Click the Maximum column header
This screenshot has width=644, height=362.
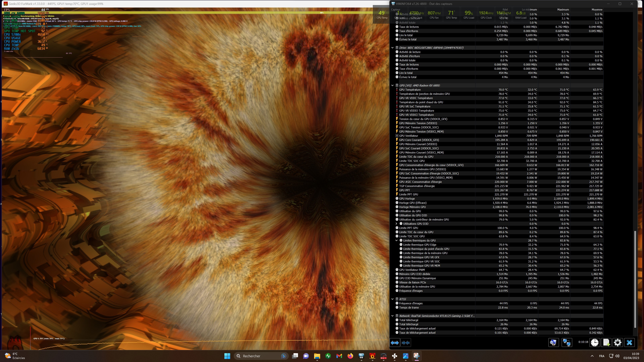[x=563, y=10]
